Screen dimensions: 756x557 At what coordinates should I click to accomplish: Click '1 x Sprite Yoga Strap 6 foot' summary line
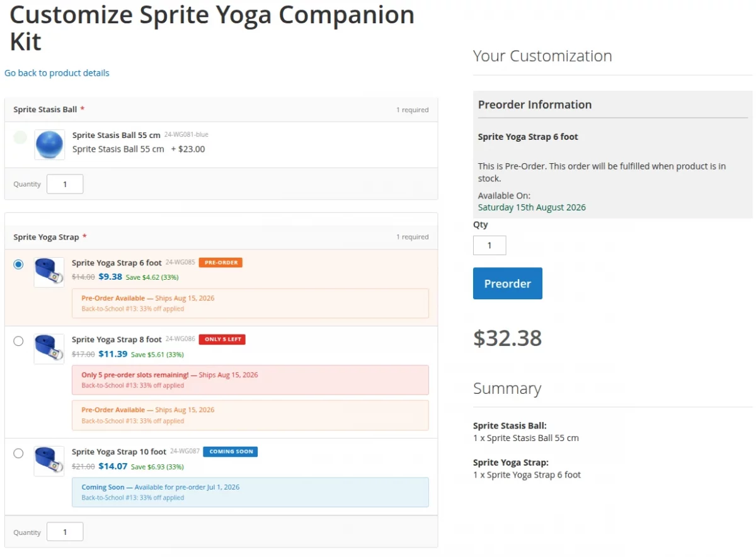(527, 474)
